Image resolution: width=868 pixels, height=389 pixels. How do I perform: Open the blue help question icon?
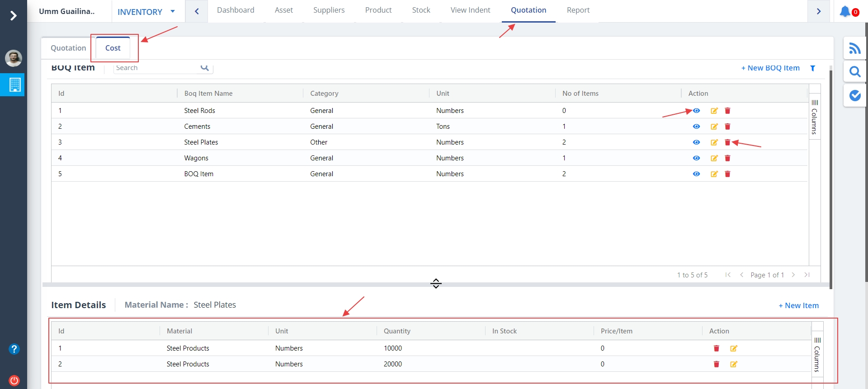(14, 349)
